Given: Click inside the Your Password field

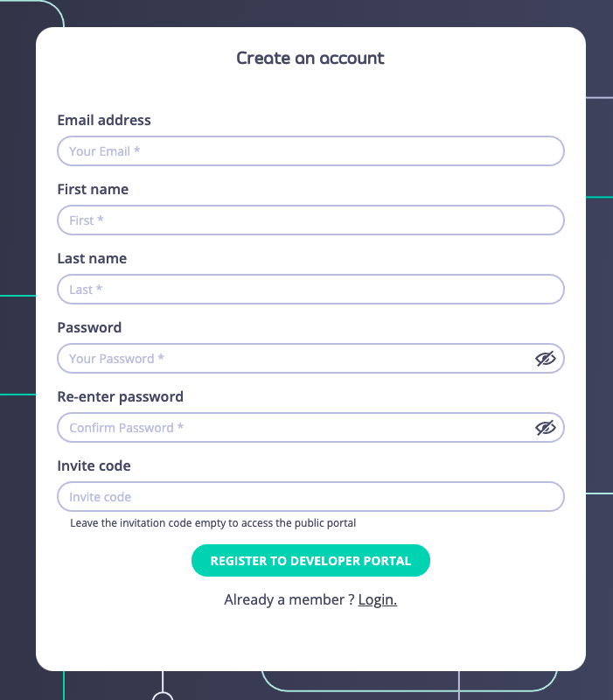Looking at the screenshot, I should tap(262, 358).
